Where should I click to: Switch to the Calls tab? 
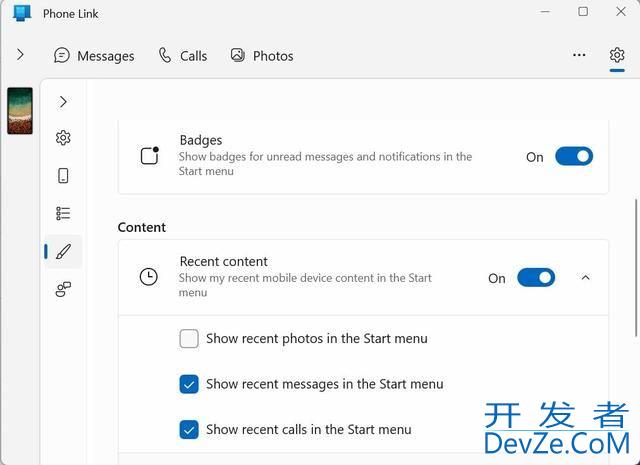(x=182, y=56)
